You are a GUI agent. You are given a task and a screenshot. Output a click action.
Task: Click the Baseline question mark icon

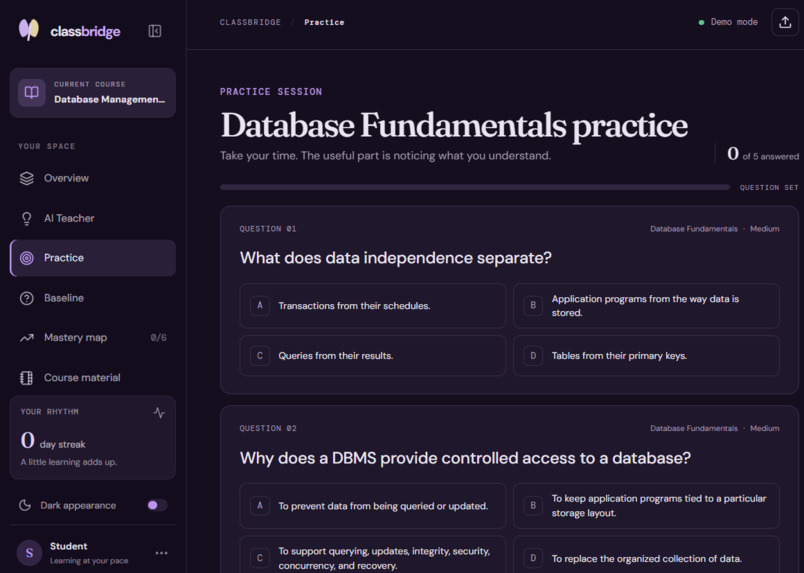coord(27,298)
